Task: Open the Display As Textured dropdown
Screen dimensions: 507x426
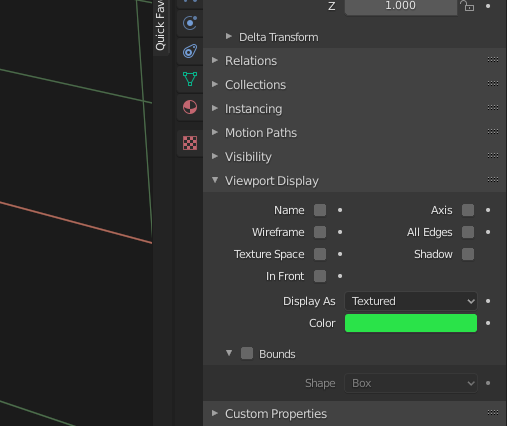Action: click(x=411, y=301)
